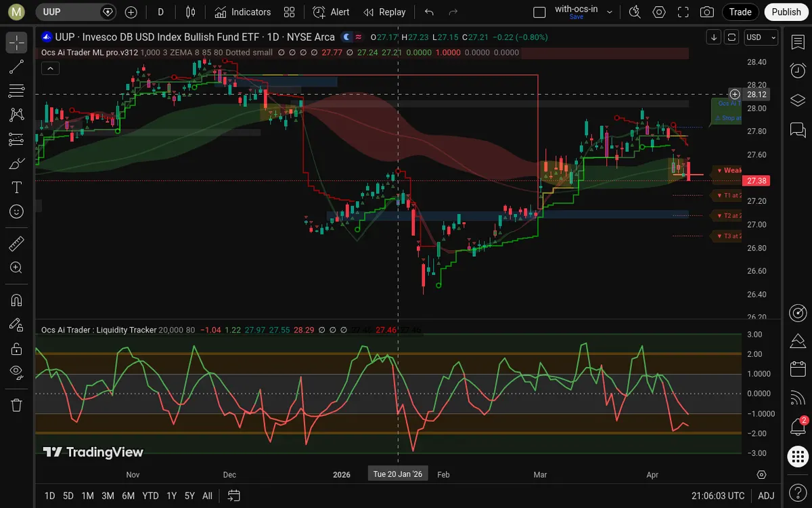This screenshot has width=812, height=508.
Task: Open the layout setup square icon
Action: pos(539,12)
